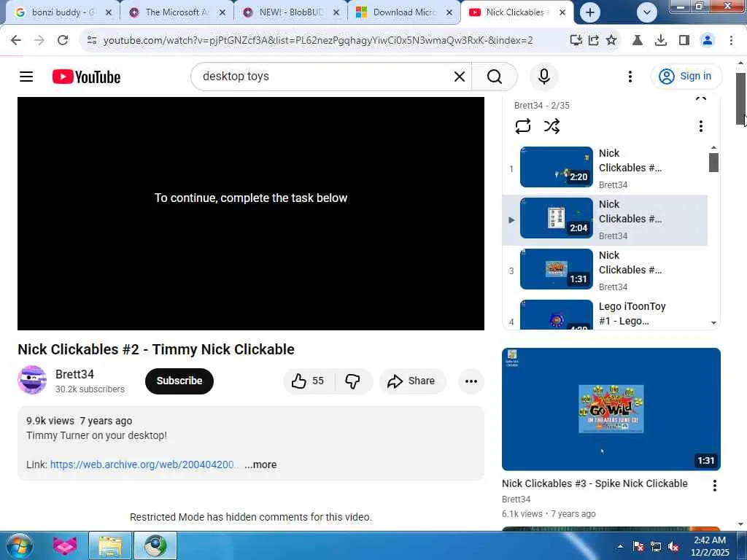Click the currently playing 2:04 playlist item

coord(605,219)
